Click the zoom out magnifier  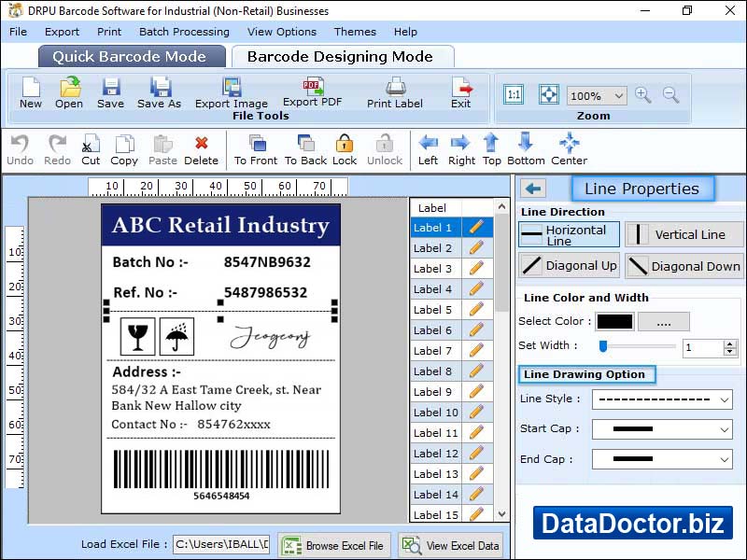click(x=670, y=95)
